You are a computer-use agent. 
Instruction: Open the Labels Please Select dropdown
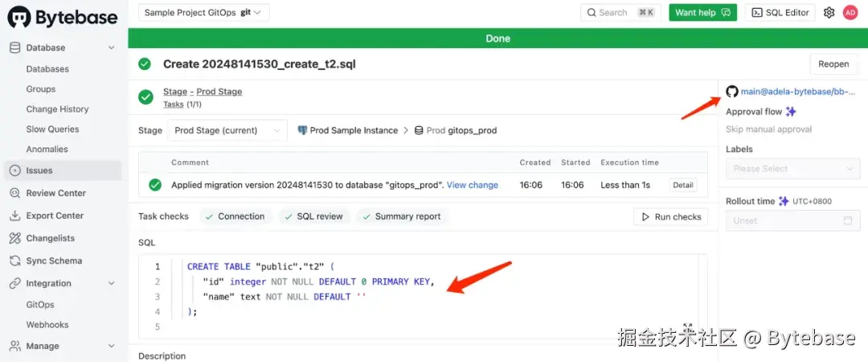pos(792,168)
